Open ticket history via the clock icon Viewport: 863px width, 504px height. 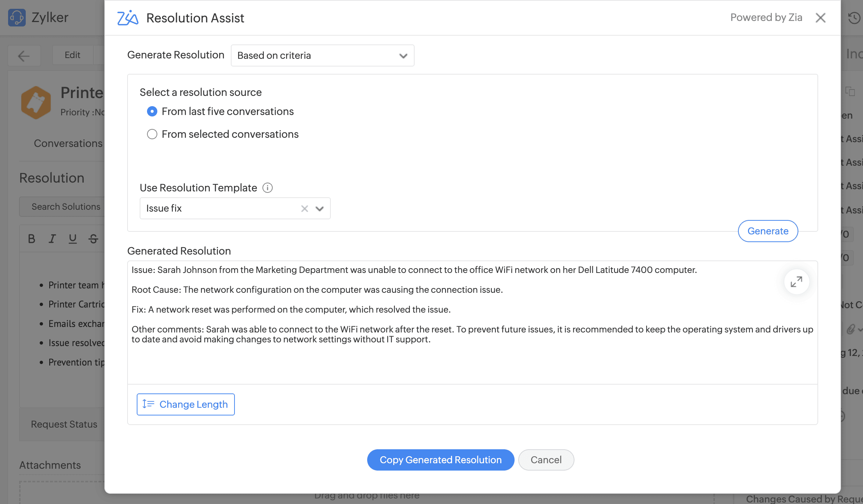click(x=853, y=18)
